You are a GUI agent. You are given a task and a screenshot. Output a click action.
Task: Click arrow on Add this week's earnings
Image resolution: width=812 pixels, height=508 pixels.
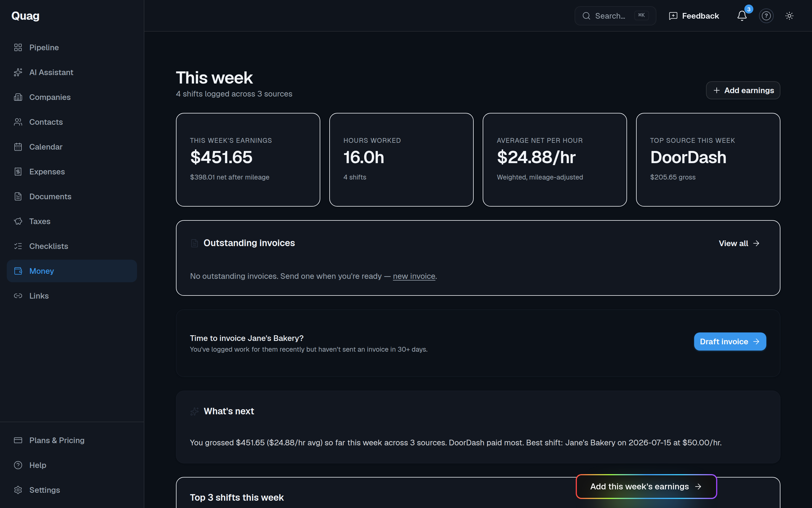tap(698, 487)
